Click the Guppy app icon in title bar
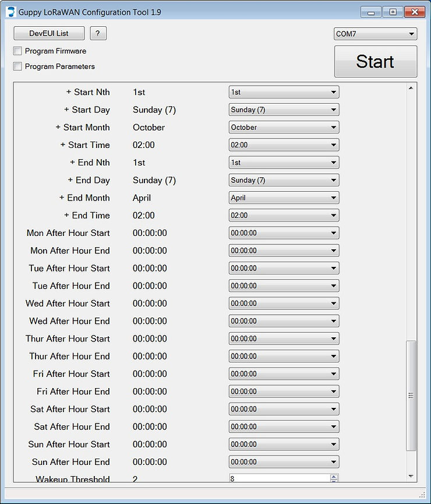 coord(10,12)
